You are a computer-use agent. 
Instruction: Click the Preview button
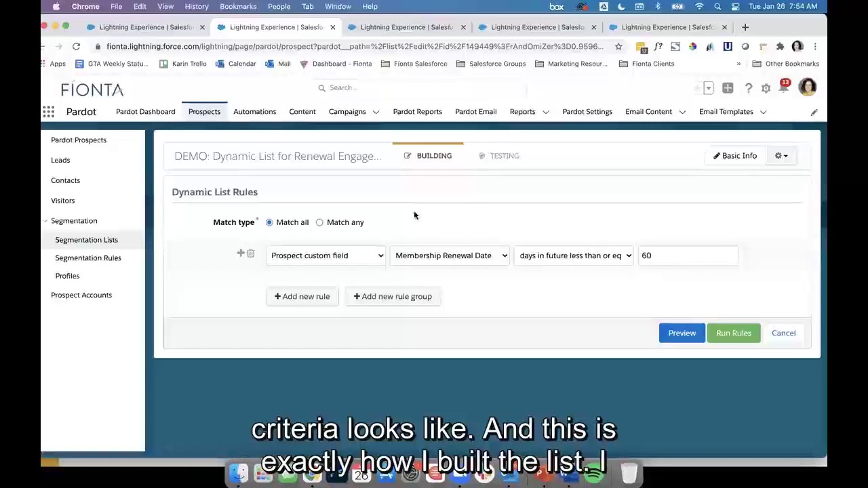click(682, 333)
